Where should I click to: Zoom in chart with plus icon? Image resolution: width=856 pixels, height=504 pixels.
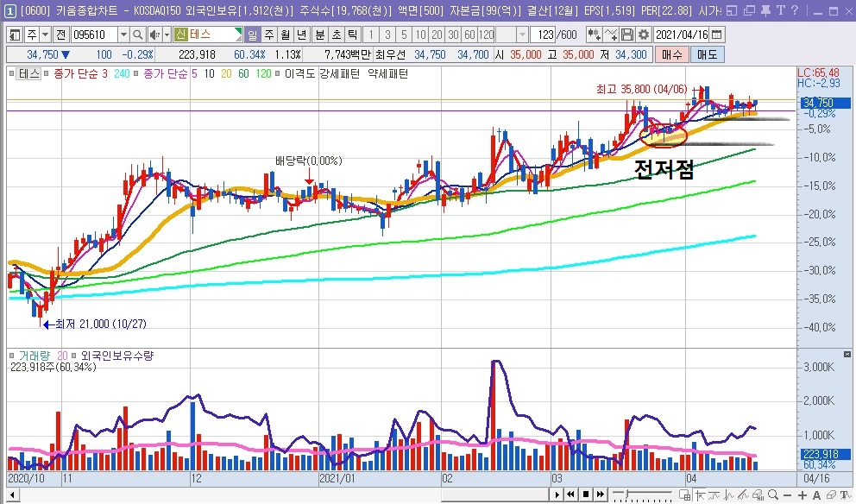(x=802, y=495)
